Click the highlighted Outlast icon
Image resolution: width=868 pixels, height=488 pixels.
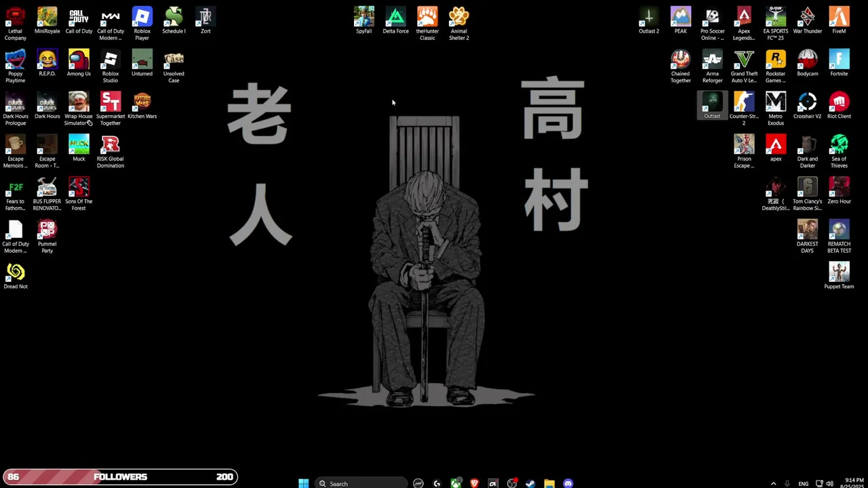(712, 106)
